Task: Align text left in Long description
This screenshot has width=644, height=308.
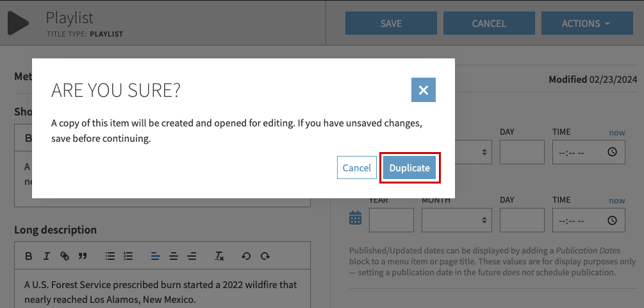Action: (155, 256)
